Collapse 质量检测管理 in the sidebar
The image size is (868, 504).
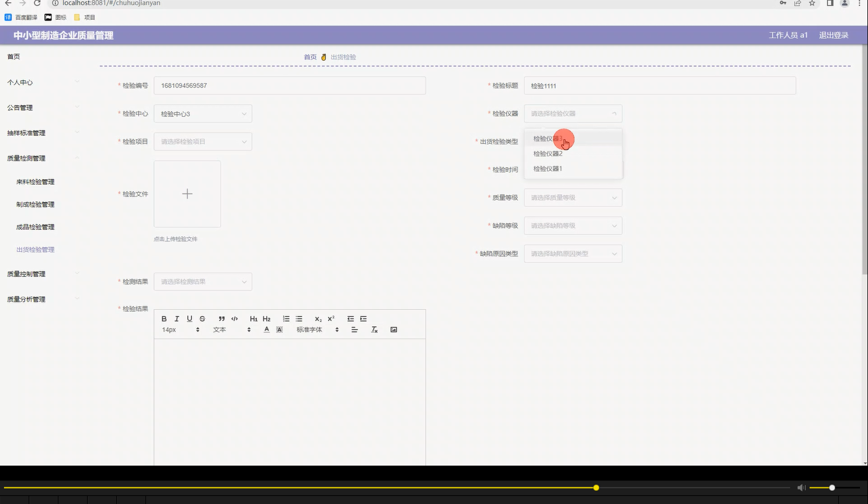(x=43, y=158)
